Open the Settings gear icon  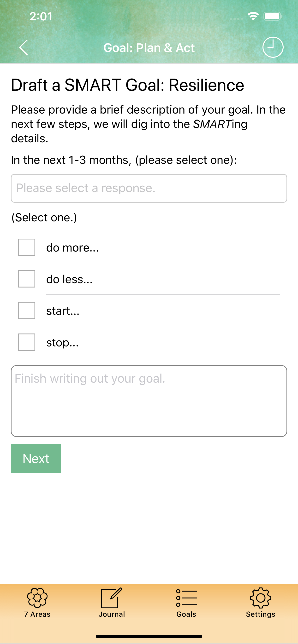(260, 598)
